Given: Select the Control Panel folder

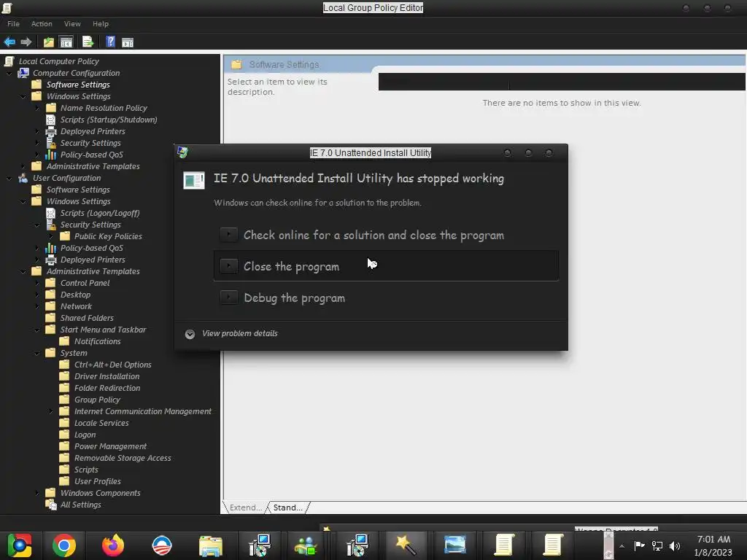Looking at the screenshot, I should coord(85,283).
